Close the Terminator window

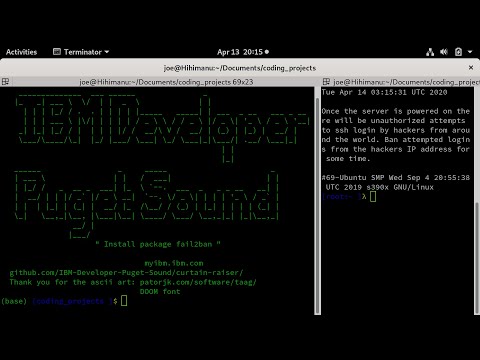pos(471,68)
